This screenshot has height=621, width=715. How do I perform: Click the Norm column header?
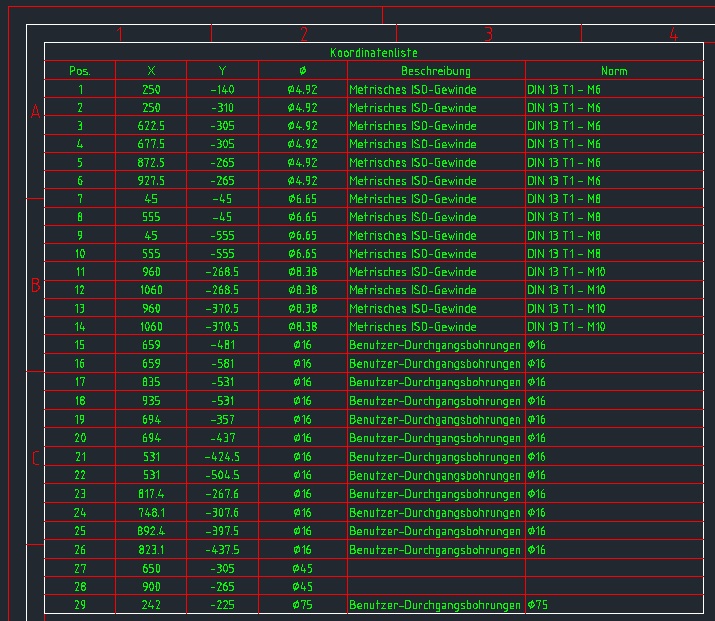pos(614,71)
